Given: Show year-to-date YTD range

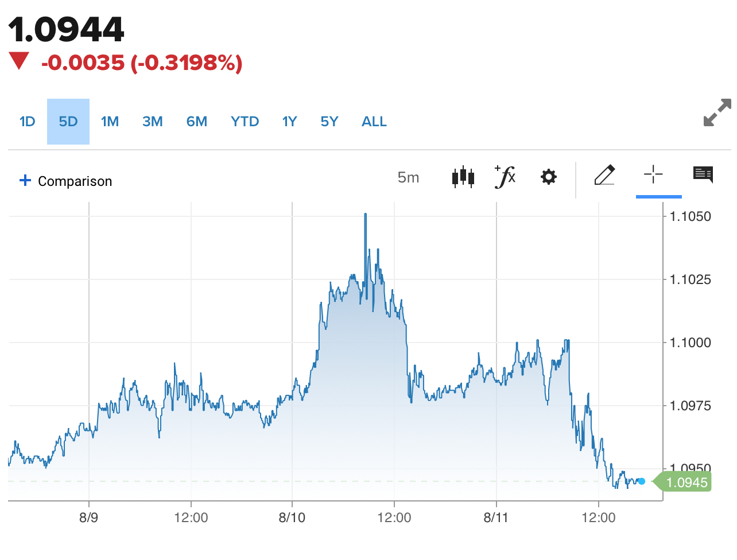Looking at the screenshot, I should click(245, 122).
